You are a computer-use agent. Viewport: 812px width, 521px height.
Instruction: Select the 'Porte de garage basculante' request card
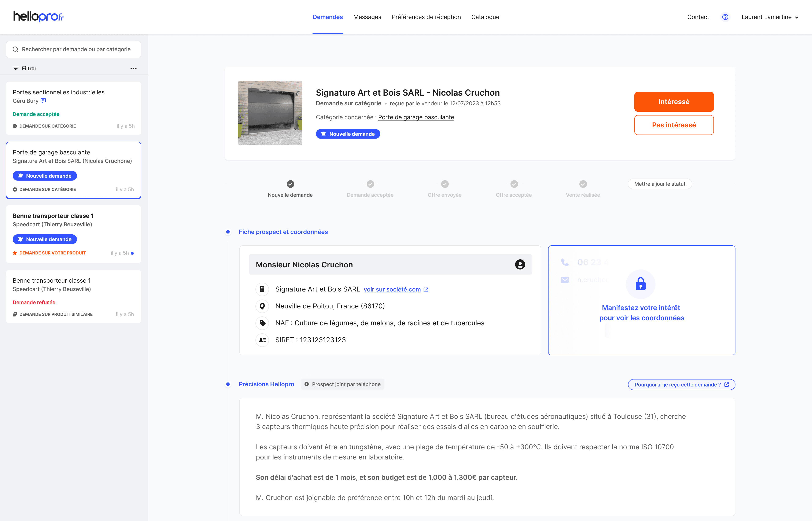[73, 170]
